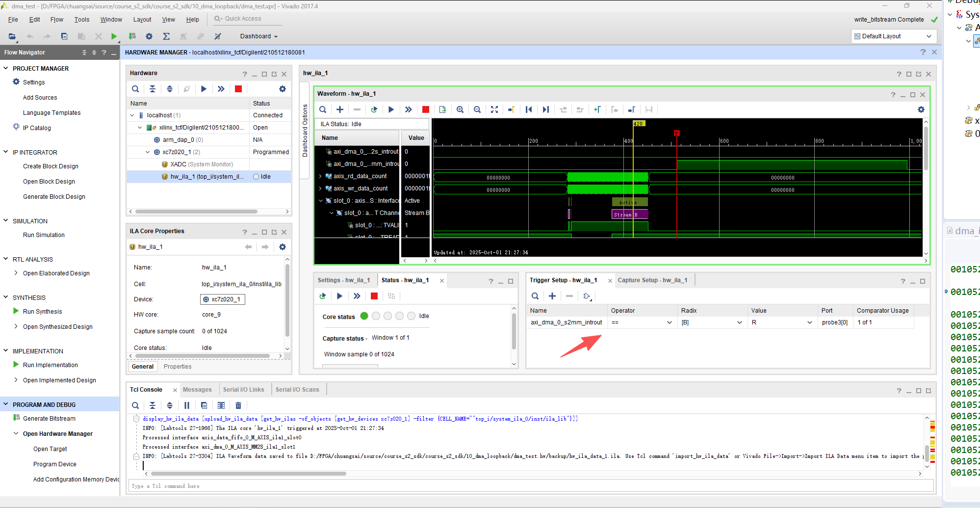Viewport: 980px width, 508px height.
Task: Run trigger for this ILA core in Waveform toolbar
Action: click(391, 109)
